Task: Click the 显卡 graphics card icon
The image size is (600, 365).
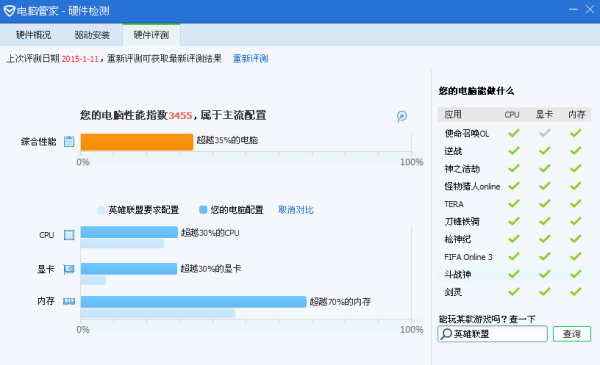Action: pos(69,269)
